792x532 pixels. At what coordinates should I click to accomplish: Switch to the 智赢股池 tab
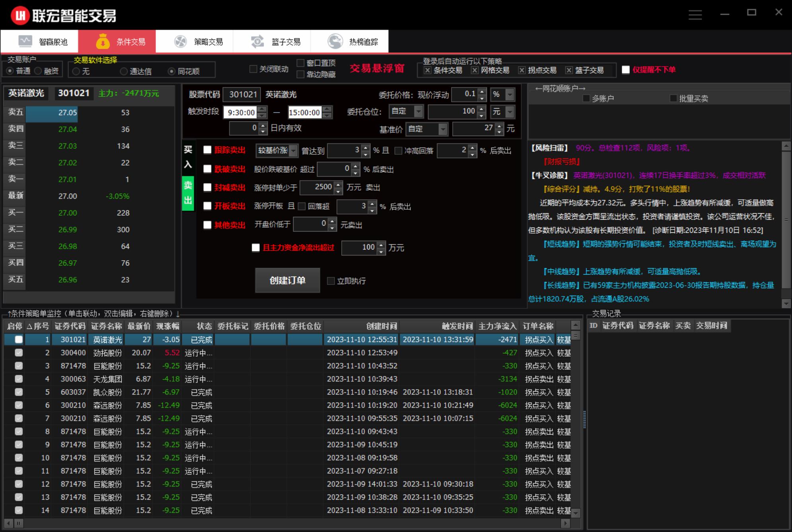pos(39,41)
